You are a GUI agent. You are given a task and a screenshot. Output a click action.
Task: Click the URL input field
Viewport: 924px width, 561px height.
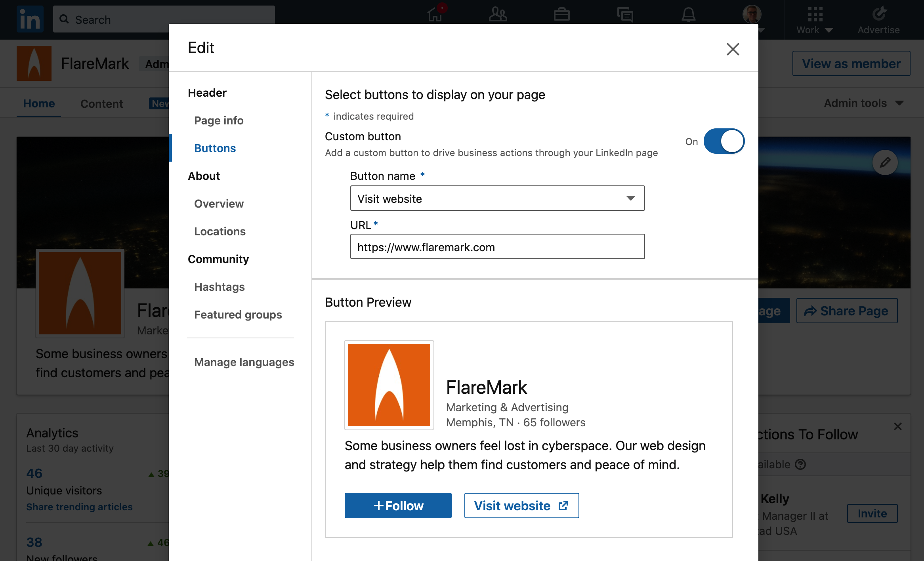coord(497,247)
